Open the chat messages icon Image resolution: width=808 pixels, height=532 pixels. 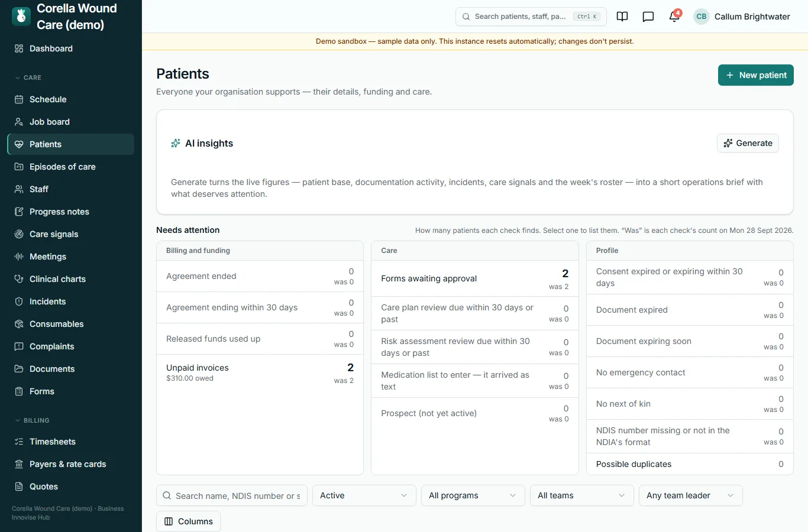pyautogui.click(x=648, y=17)
